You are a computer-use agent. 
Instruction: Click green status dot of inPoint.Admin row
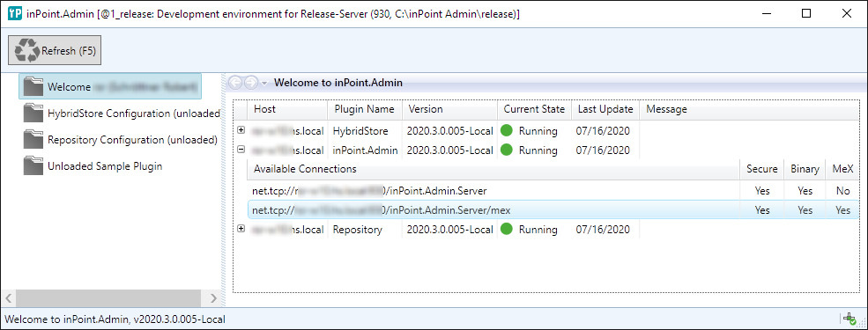pyautogui.click(x=507, y=150)
